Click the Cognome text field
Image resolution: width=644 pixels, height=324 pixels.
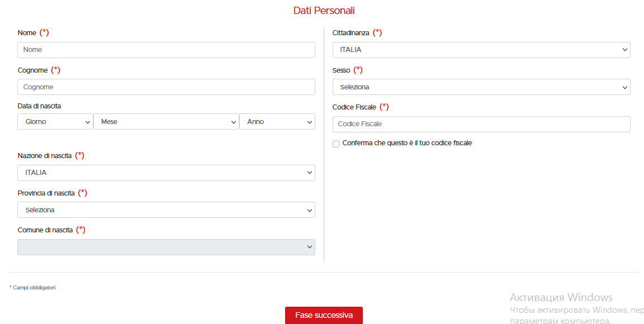coord(166,87)
